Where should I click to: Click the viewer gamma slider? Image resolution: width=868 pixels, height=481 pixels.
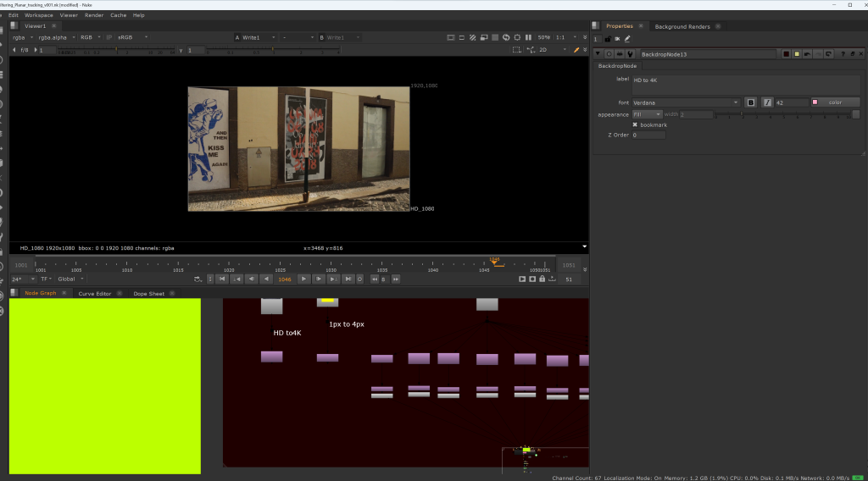272,50
